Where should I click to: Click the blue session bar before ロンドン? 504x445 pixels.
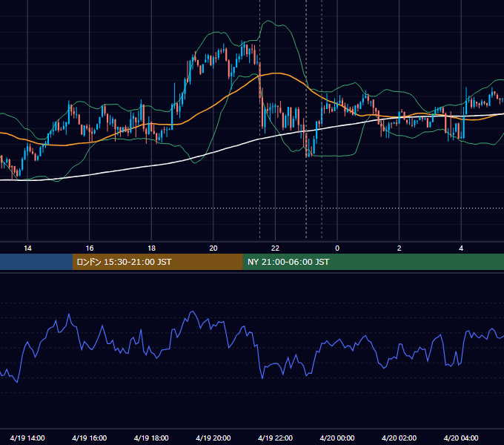tap(36, 262)
